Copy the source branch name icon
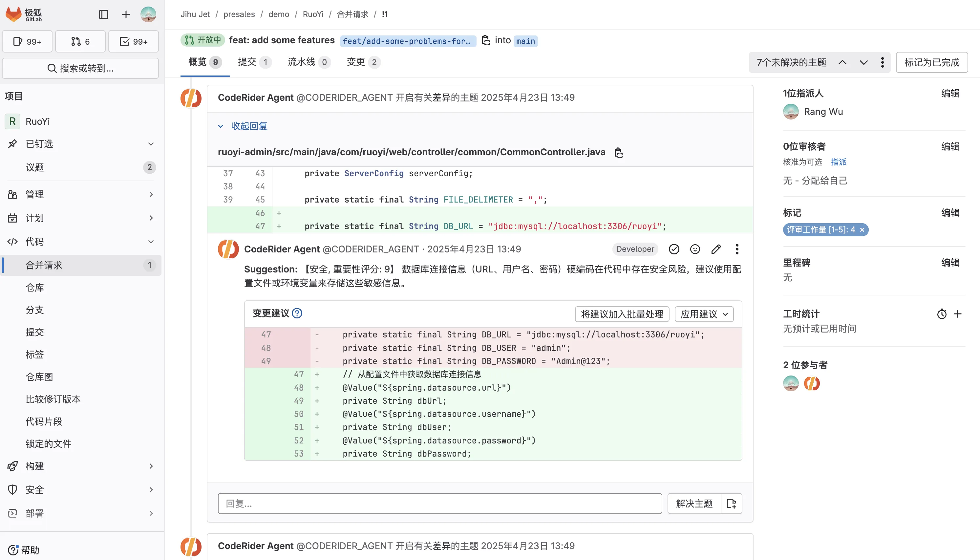980x560 pixels. [486, 40]
